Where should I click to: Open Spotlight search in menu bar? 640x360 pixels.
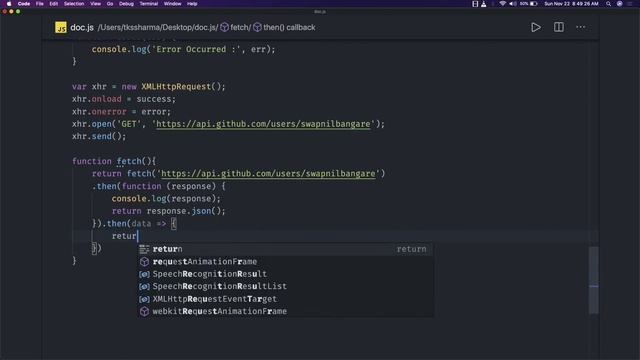608,4
